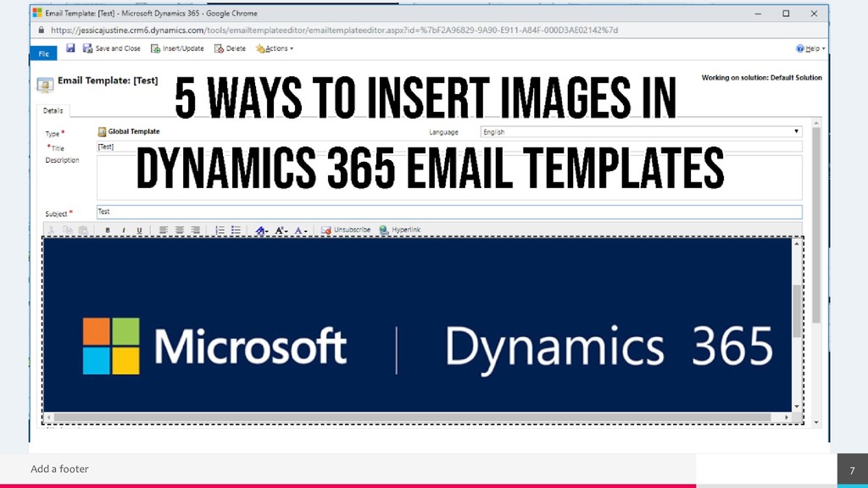Click the editor vertical scrollbar thumb
The image size is (868, 488).
[x=797, y=310]
